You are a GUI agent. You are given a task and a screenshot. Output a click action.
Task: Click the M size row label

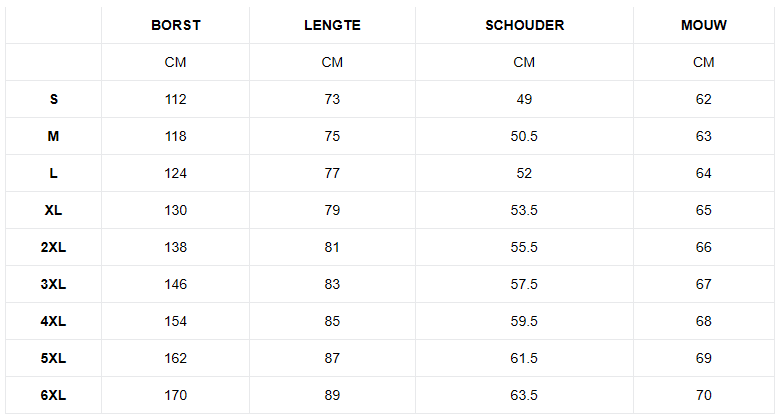pyautogui.click(x=53, y=136)
